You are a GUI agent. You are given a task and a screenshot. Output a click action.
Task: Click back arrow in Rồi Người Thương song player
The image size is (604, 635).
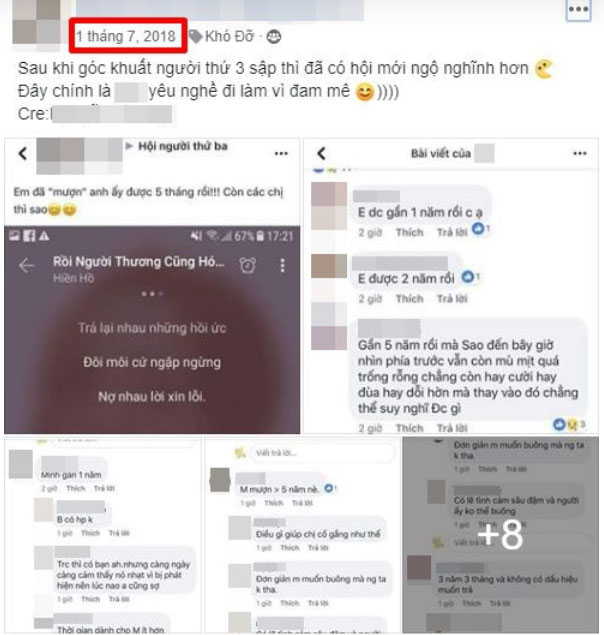coord(27,266)
